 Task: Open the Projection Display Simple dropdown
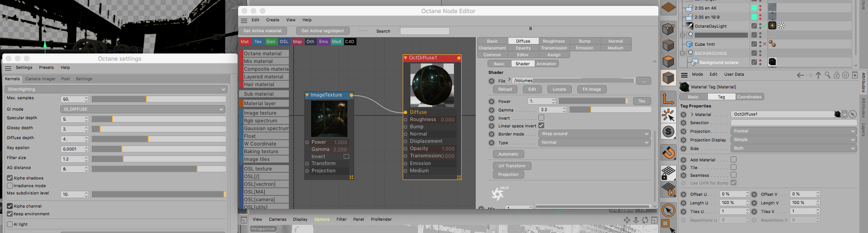[x=794, y=140]
